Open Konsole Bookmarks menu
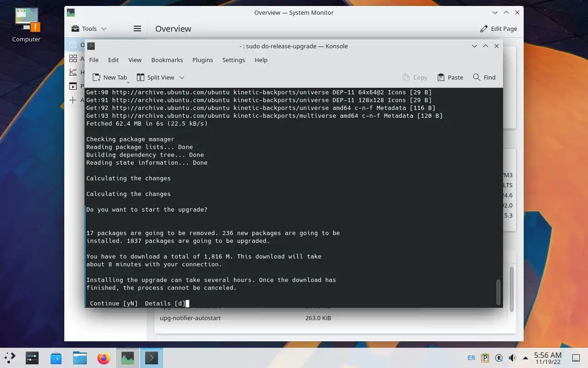 pos(167,60)
